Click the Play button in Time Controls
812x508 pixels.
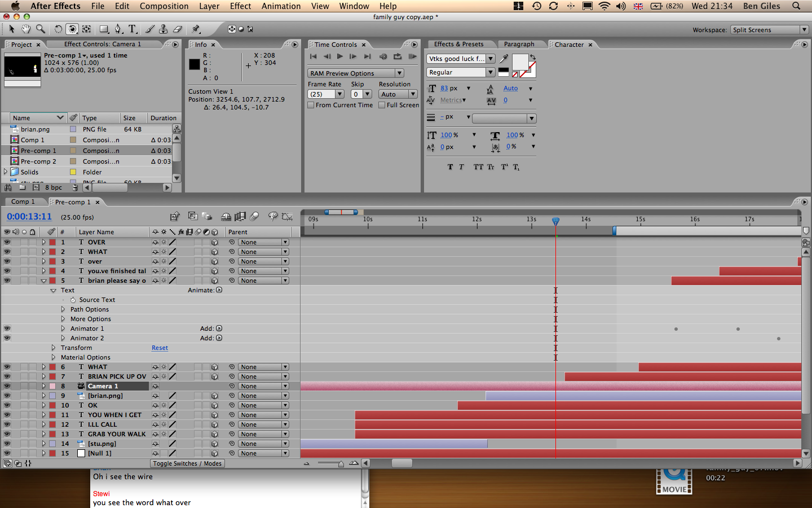340,56
